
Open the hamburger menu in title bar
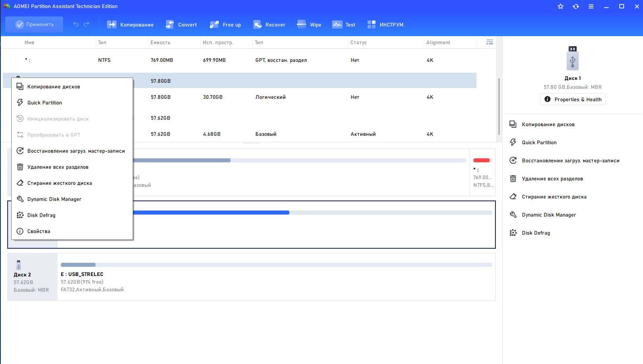(591, 6)
